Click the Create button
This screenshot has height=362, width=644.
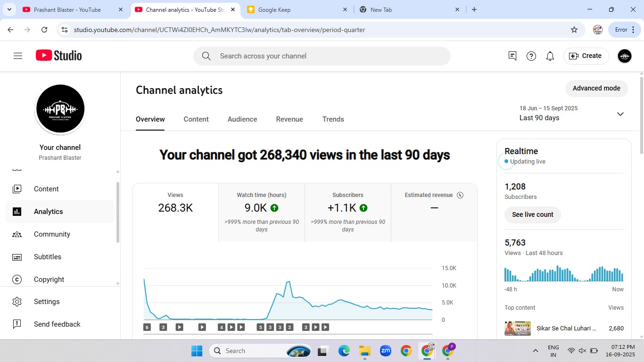click(586, 56)
